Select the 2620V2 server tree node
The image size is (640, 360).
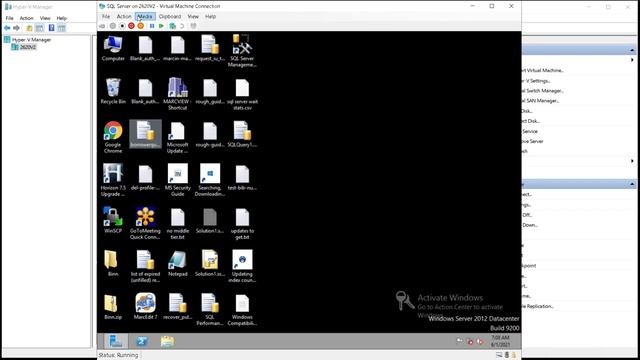click(28, 47)
